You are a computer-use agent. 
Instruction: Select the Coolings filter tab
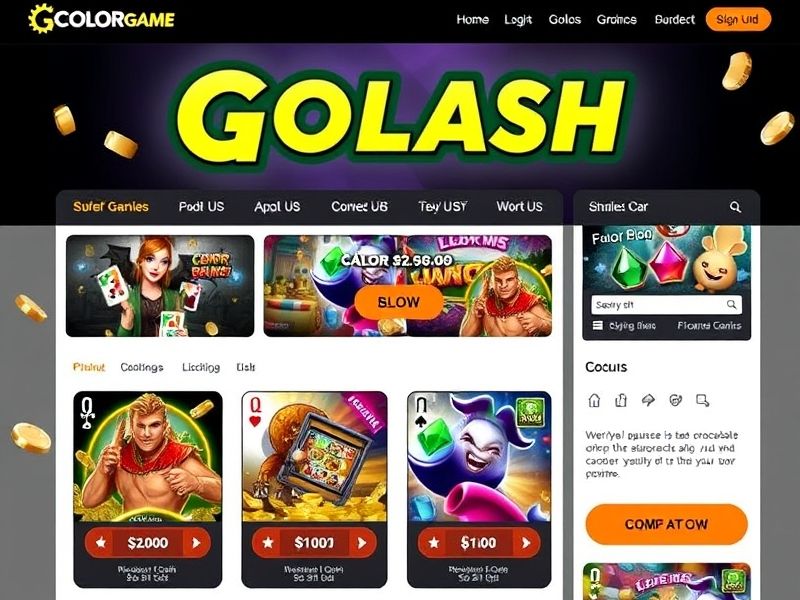142,367
